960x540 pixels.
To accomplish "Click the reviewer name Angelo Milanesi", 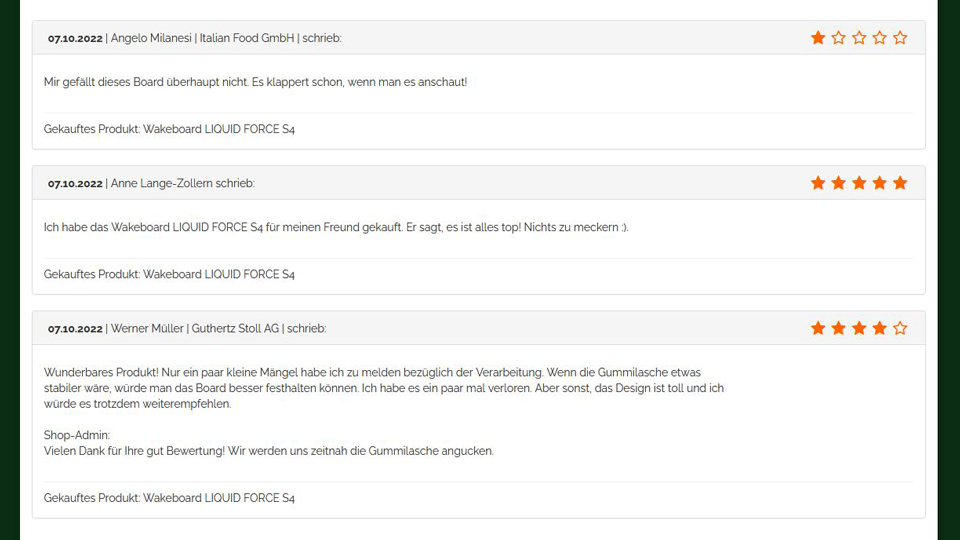I will point(150,38).
